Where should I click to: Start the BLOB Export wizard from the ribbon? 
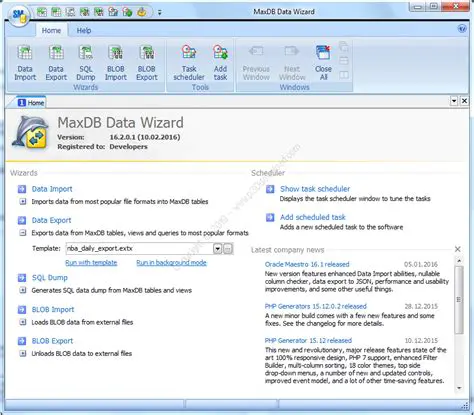[147, 63]
